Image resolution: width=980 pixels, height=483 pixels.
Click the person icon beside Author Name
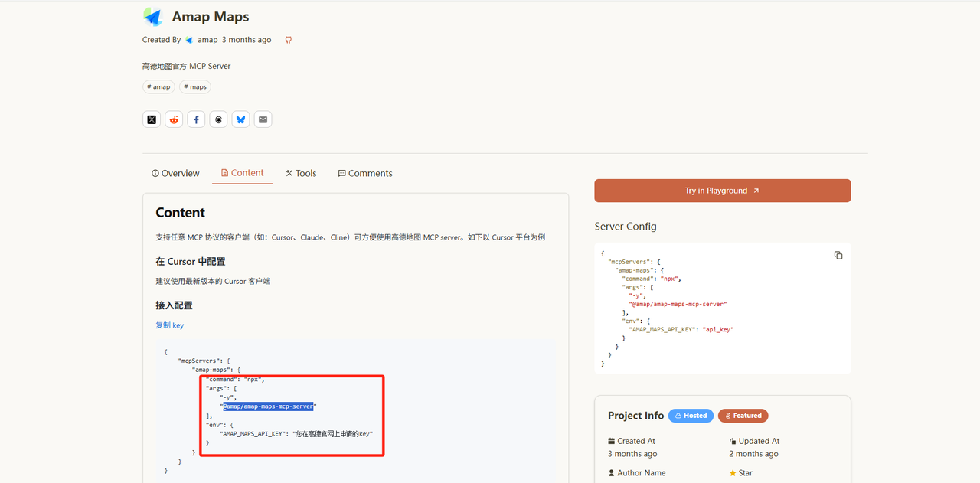point(612,473)
